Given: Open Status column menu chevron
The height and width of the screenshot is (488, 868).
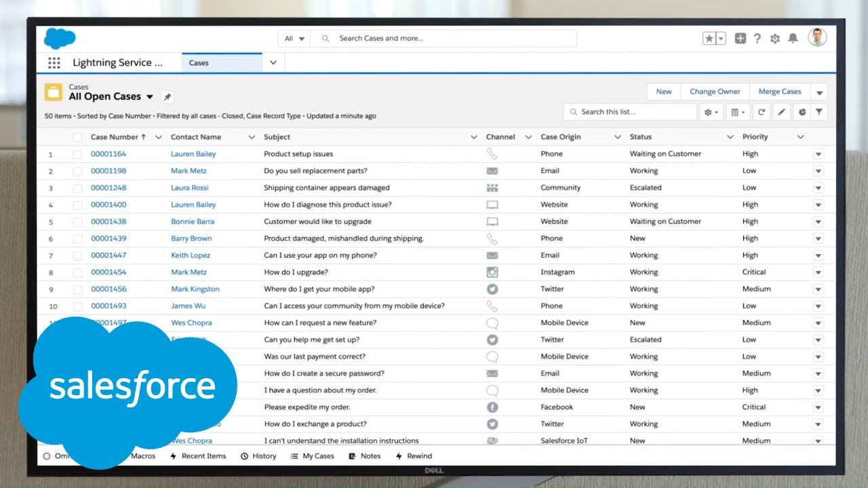Looking at the screenshot, I should coord(730,137).
